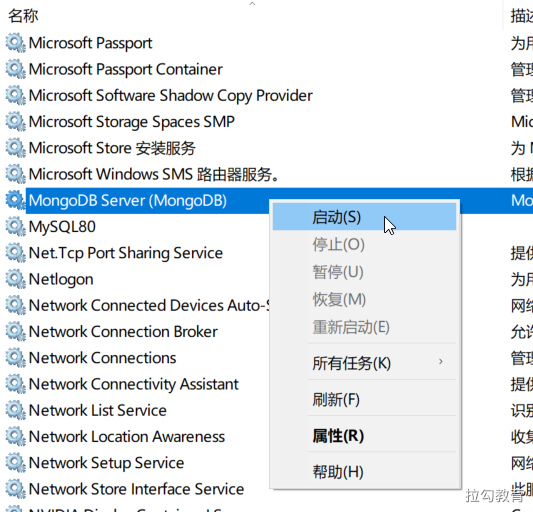
Task: Select Microsoft Store 安装服务 entry
Action: pos(112,148)
